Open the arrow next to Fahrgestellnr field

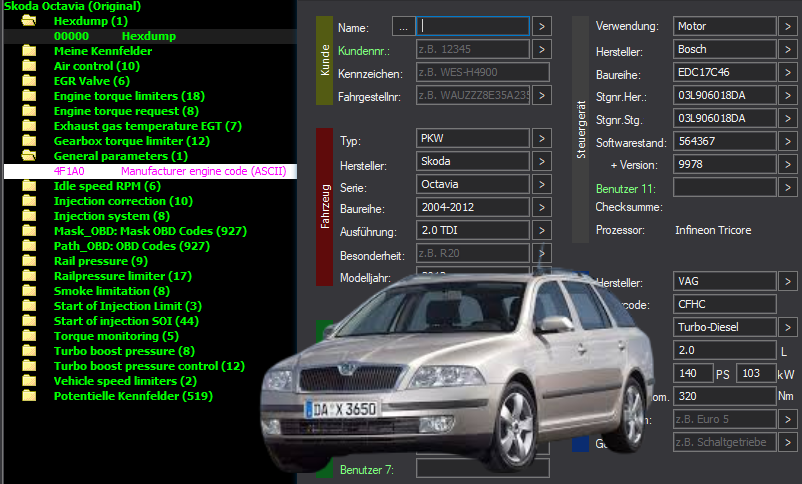(x=542, y=95)
